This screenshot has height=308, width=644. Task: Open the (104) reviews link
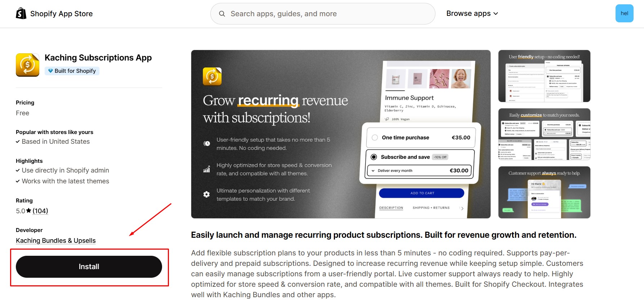(40, 211)
